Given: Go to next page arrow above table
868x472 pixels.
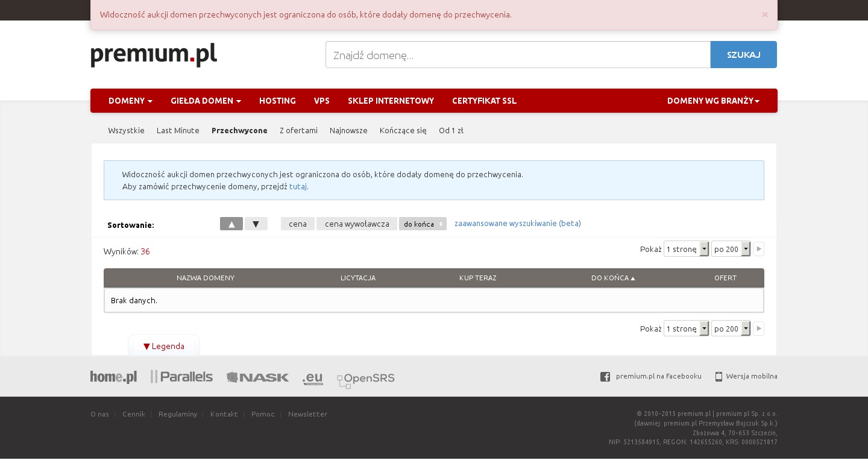Looking at the screenshot, I should coord(758,249).
